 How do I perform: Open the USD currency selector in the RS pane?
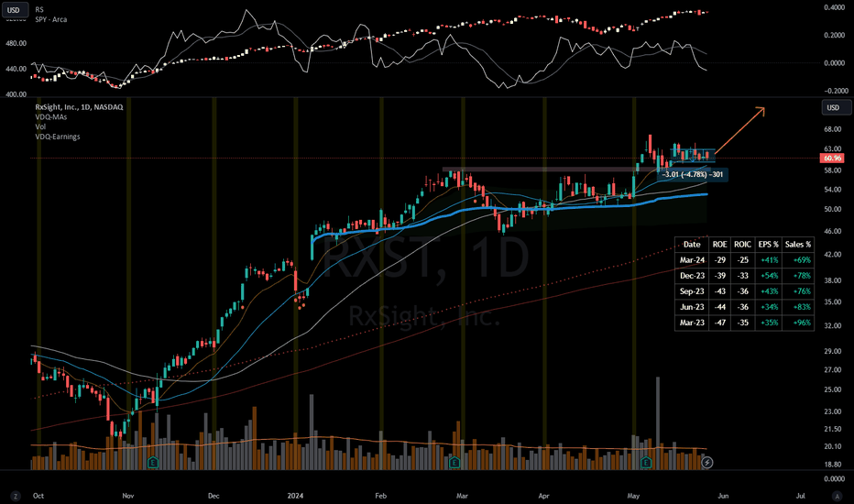coord(14,10)
